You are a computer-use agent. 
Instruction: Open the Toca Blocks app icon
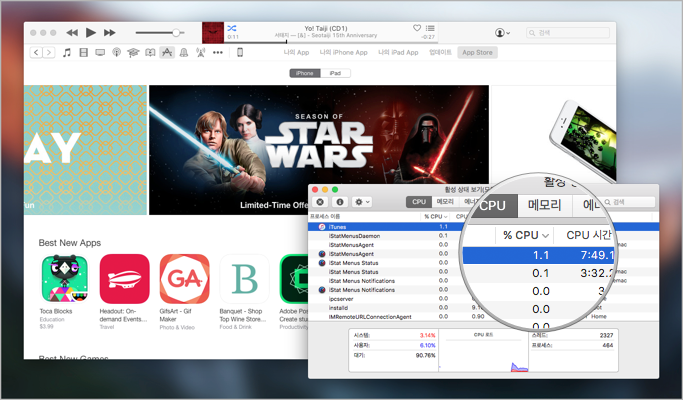(64, 279)
